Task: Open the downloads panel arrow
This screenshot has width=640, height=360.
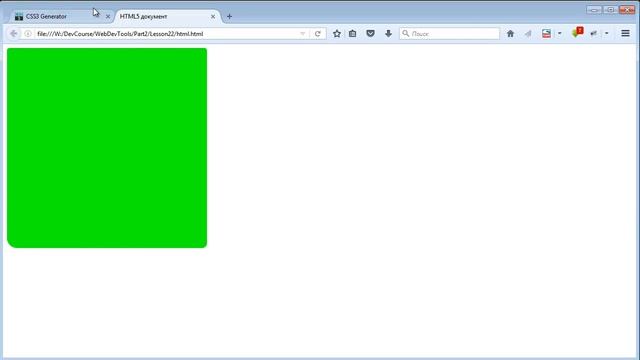Action: tap(388, 34)
